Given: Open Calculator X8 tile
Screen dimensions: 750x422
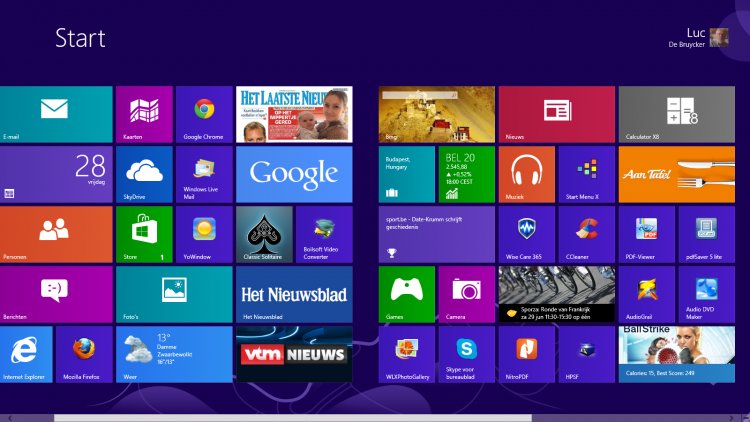Looking at the screenshot, I should click(x=676, y=114).
